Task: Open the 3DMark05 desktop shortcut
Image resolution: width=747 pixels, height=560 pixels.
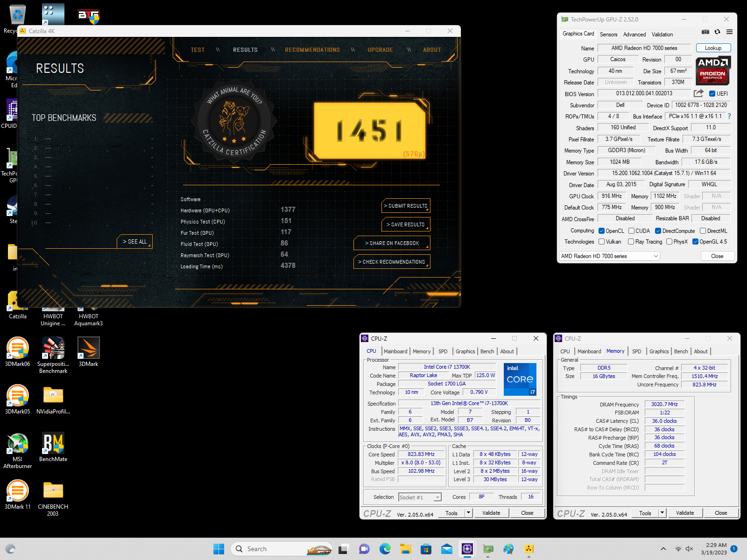Action: (17, 399)
